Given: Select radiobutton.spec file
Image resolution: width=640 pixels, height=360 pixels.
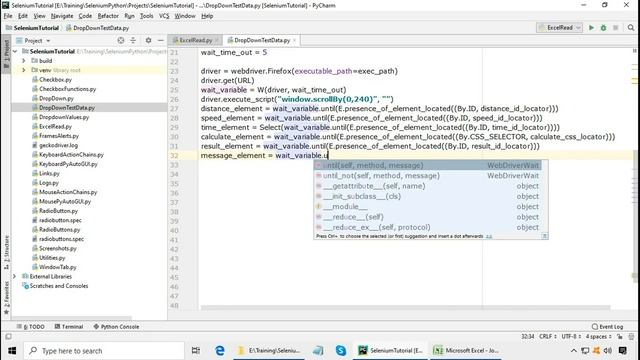Looking at the screenshot, I should click(x=56, y=220).
